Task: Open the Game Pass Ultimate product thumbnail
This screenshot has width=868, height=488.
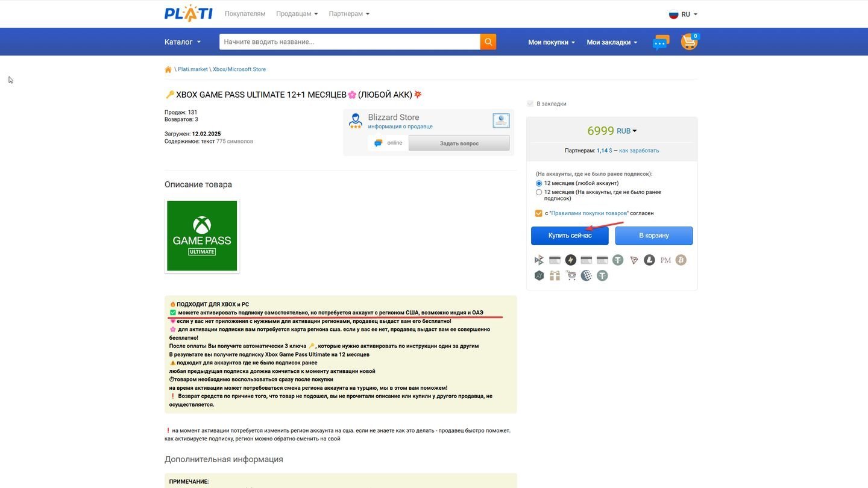Action: tap(202, 236)
